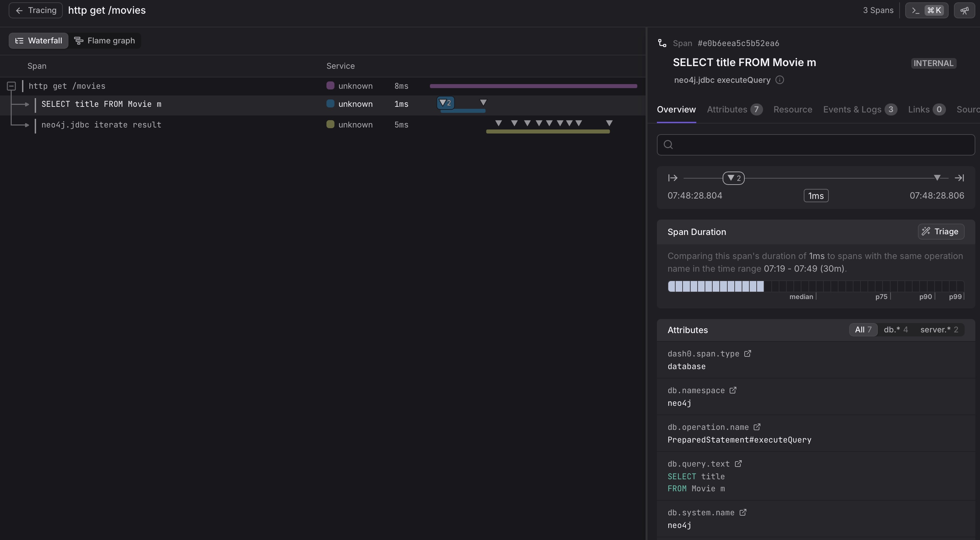Open the external link for db.namespace
The image size is (980, 540).
(733, 390)
